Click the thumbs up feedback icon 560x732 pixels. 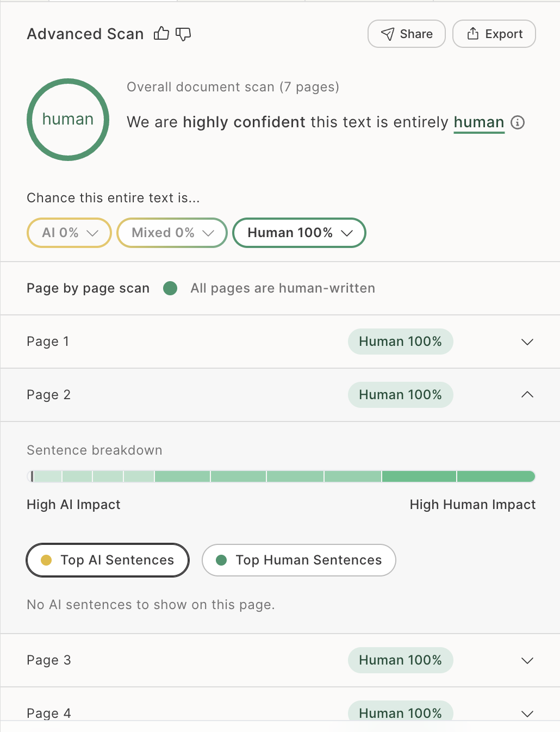(x=161, y=34)
